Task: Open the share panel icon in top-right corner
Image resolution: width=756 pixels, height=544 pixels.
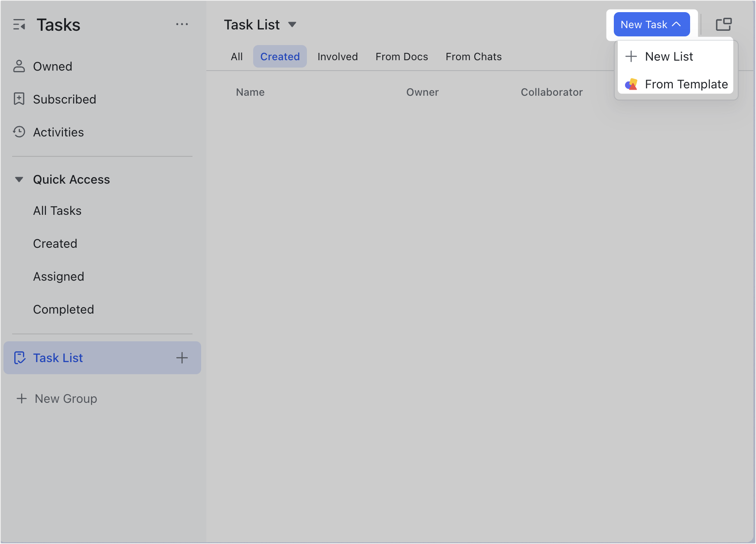Action: pyautogui.click(x=723, y=24)
